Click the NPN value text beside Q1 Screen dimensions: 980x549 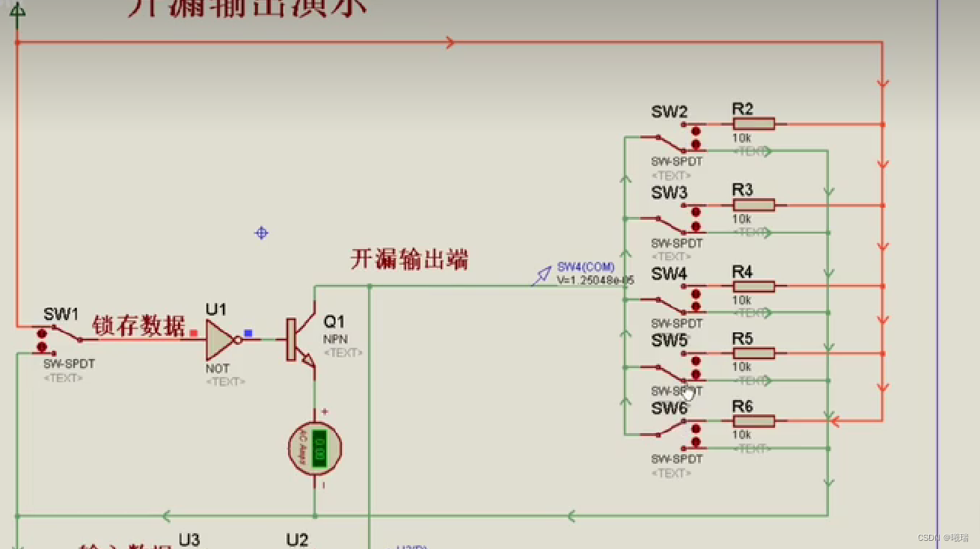334,340
